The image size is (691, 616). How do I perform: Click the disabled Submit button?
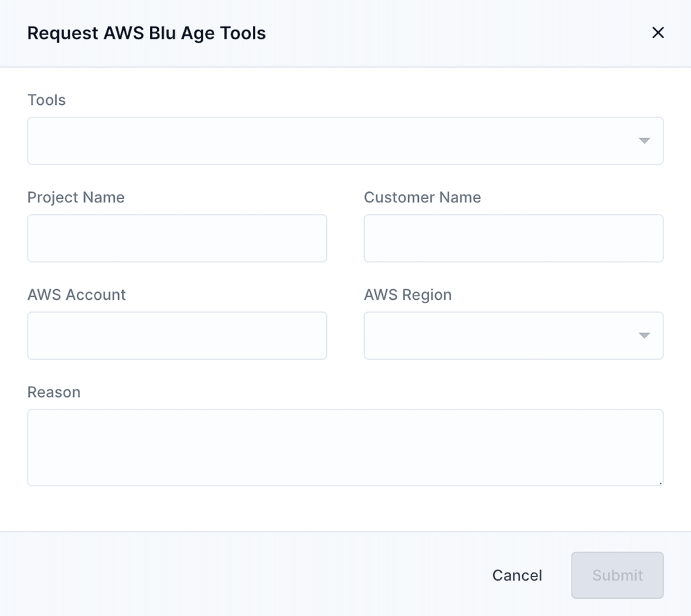click(617, 575)
